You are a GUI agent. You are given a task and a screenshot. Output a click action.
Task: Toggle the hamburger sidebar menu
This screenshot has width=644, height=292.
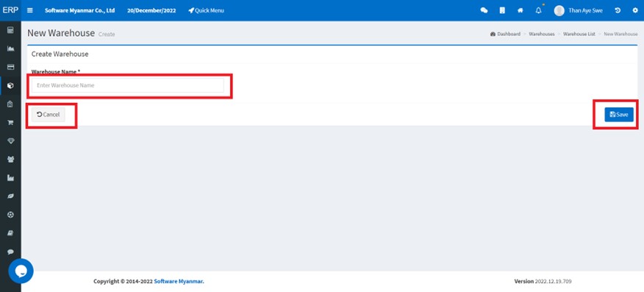pyautogui.click(x=30, y=11)
